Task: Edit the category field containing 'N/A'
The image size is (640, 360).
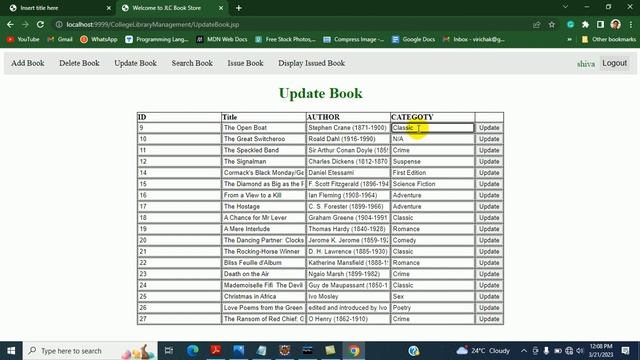Action: coord(433,139)
